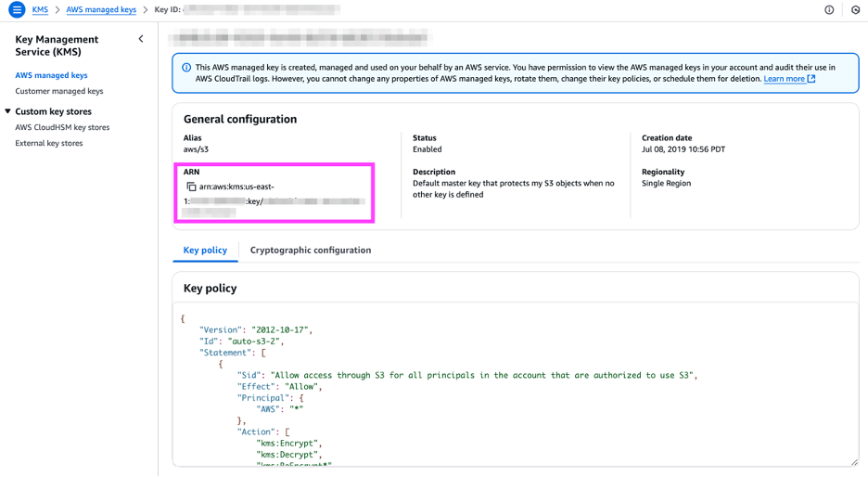Image resolution: width=868 pixels, height=477 pixels.
Task: Go to KMS breadcrumb link
Action: click(40, 9)
